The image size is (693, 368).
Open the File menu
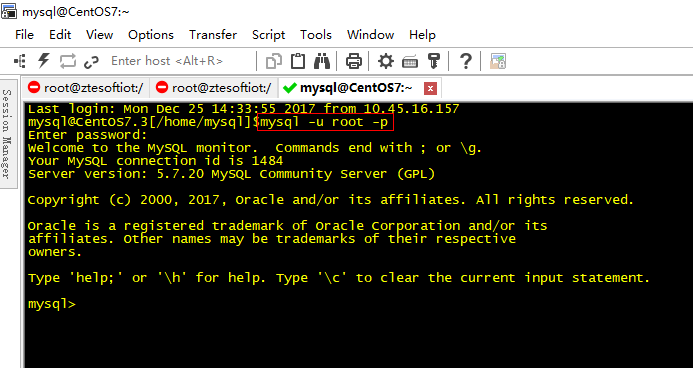click(24, 34)
